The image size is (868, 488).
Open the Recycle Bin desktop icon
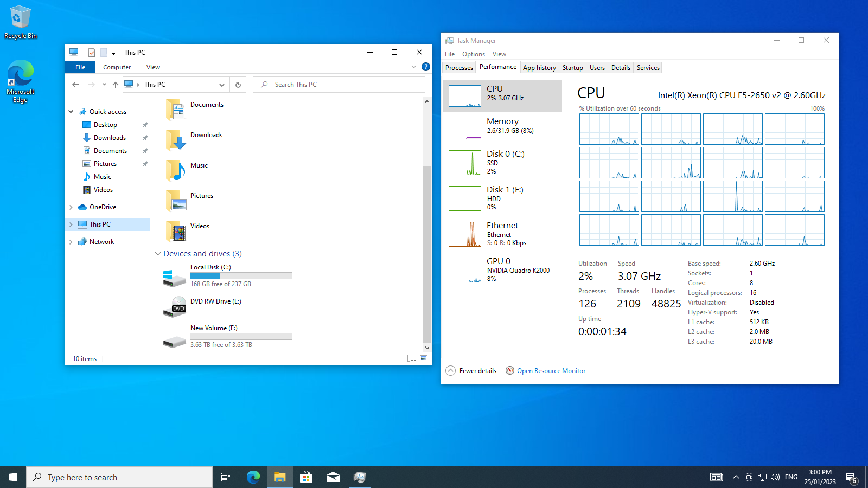click(21, 22)
